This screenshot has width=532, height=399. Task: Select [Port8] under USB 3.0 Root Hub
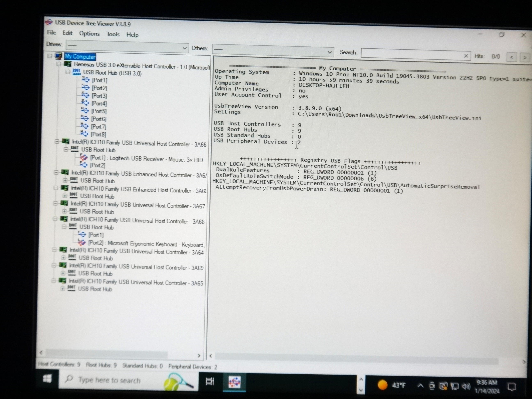click(98, 134)
